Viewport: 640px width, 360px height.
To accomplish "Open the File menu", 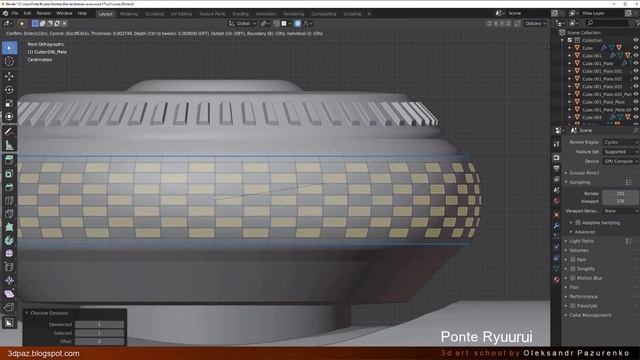I will pos(15,13).
